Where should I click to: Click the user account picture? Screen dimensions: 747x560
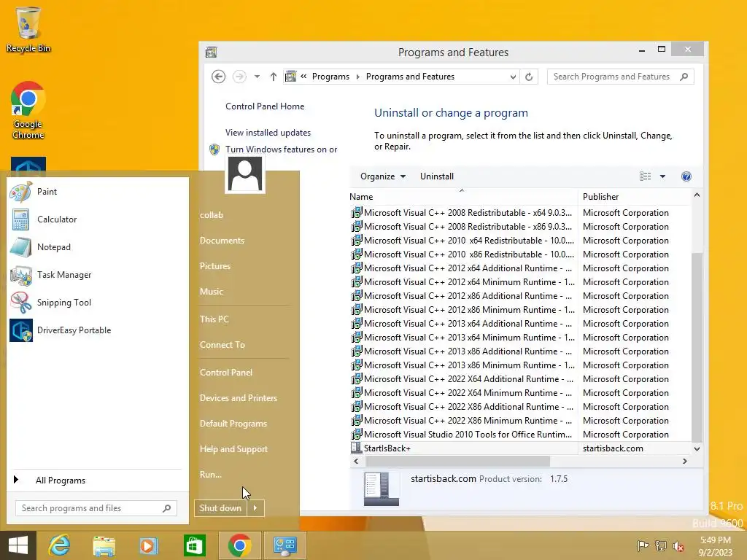click(245, 175)
